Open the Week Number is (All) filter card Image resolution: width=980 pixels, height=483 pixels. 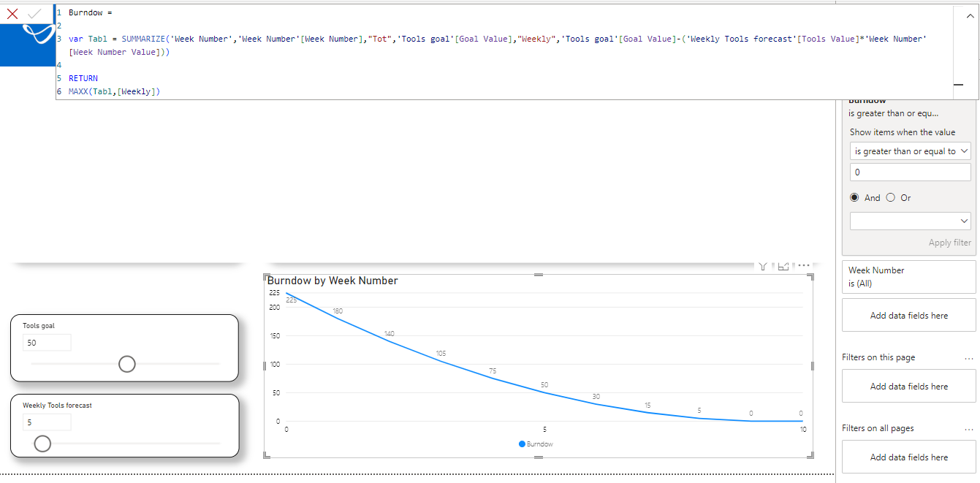908,277
